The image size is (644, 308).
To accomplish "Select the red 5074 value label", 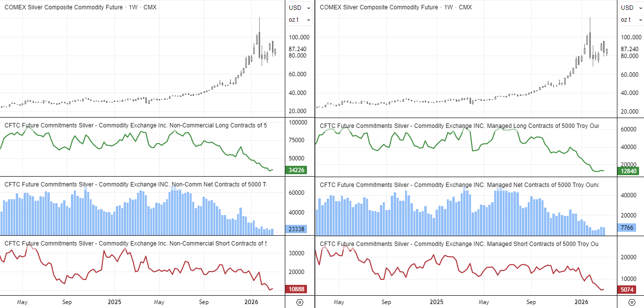I will pos(628,290).
